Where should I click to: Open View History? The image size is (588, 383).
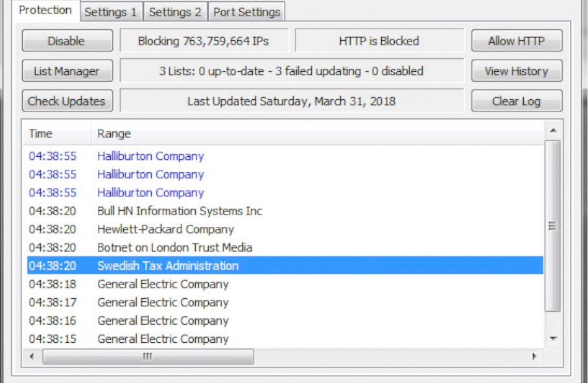click(x=516, y=71)
